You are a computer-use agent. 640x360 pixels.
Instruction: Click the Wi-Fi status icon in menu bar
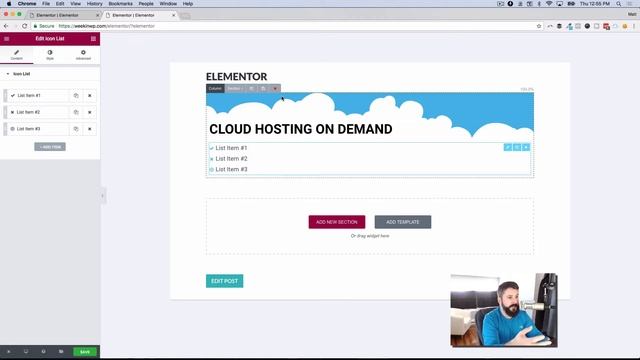(x=549, y=4)
